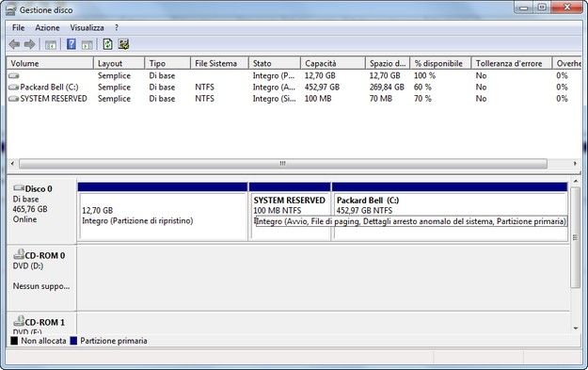Select the SYSTEM RESERVED volume row

pos(294,99)
